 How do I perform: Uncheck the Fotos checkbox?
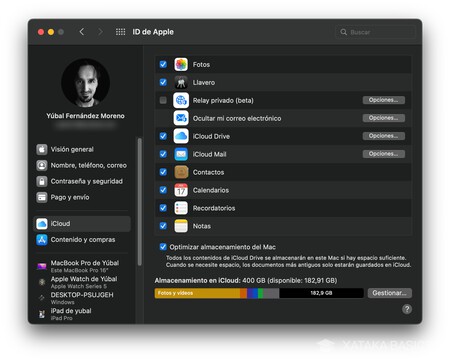163,64
